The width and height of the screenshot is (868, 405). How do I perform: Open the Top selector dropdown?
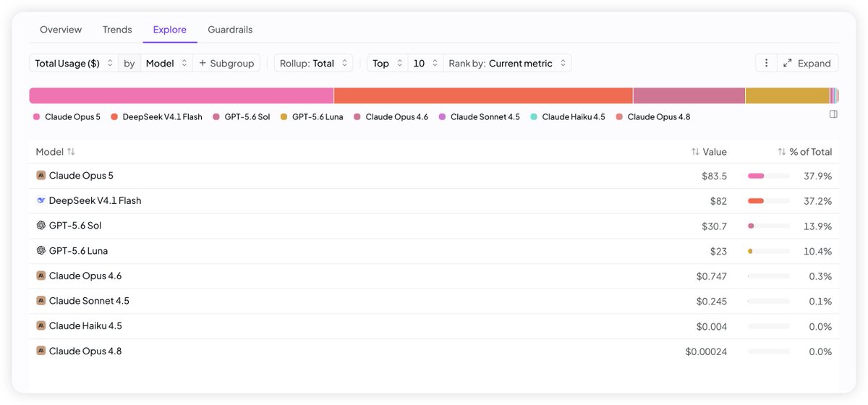tap(387, 63)
